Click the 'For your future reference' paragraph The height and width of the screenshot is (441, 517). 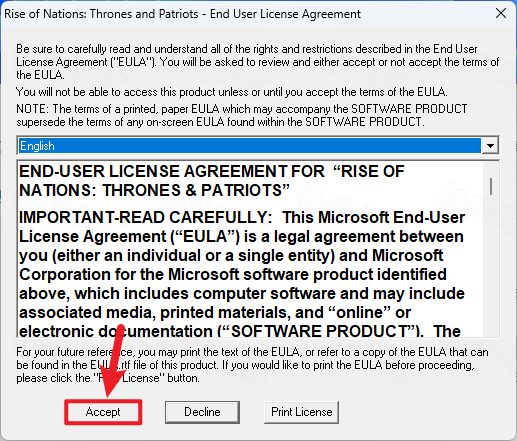(x=252, y=365)
